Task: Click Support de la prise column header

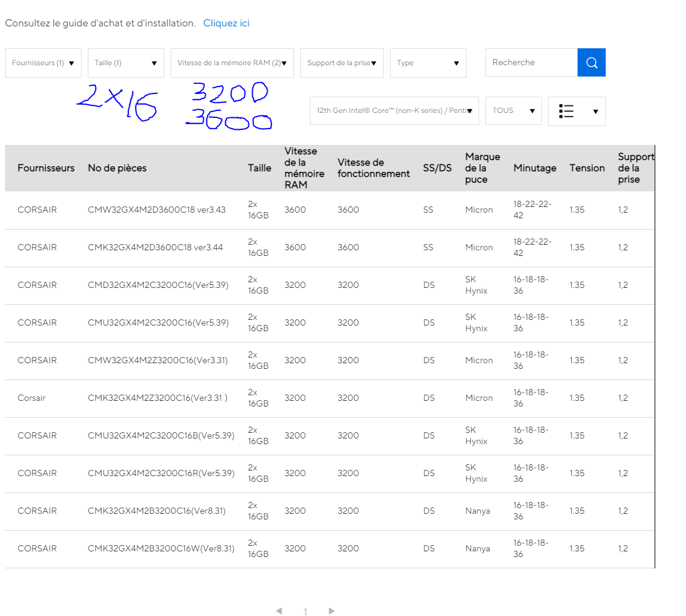Action: (x=636, y=168)
